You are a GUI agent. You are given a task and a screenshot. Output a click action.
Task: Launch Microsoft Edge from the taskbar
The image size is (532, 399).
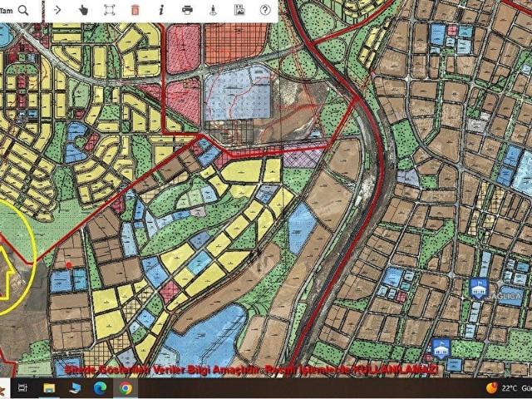pyautogui.click(x=100, y=388)
